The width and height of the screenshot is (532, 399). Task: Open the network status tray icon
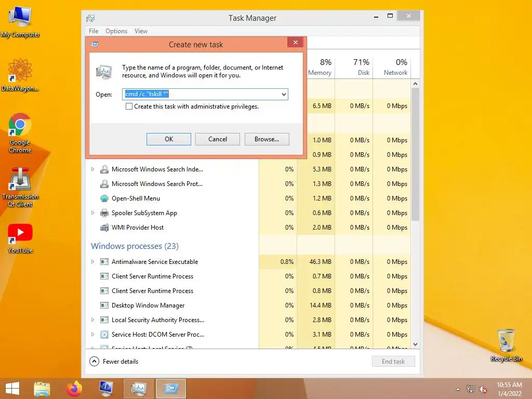[471, 389]
